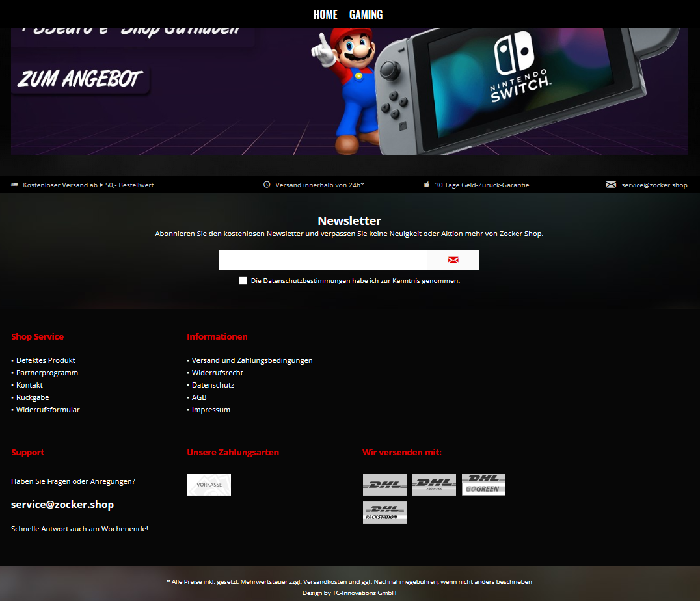This screenshot has height=601, width=700.
Task: Click the ZUM ANGEBOT banner button
Action: [x=80, y=79]
